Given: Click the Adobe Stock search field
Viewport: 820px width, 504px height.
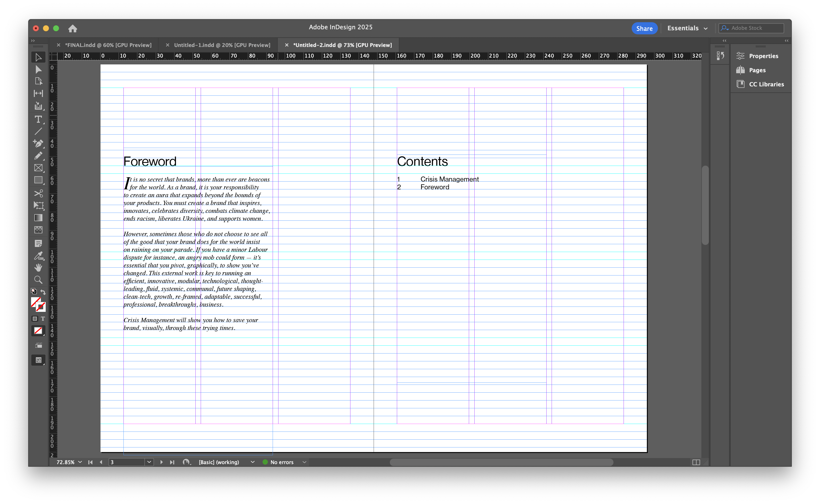Looking at the screenshot, I should tap(751, 28).
